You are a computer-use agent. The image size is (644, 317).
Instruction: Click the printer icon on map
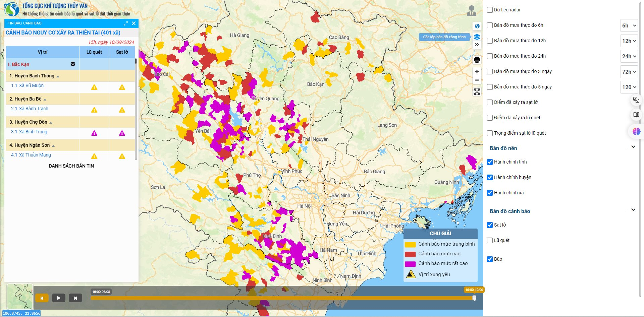[x=477, y=60]
